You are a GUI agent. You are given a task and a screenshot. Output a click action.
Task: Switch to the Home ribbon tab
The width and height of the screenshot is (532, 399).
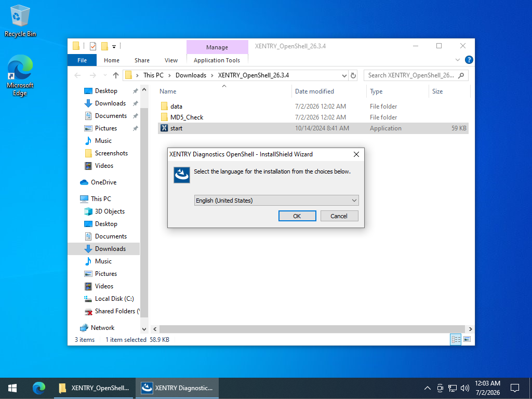(112, 60)
